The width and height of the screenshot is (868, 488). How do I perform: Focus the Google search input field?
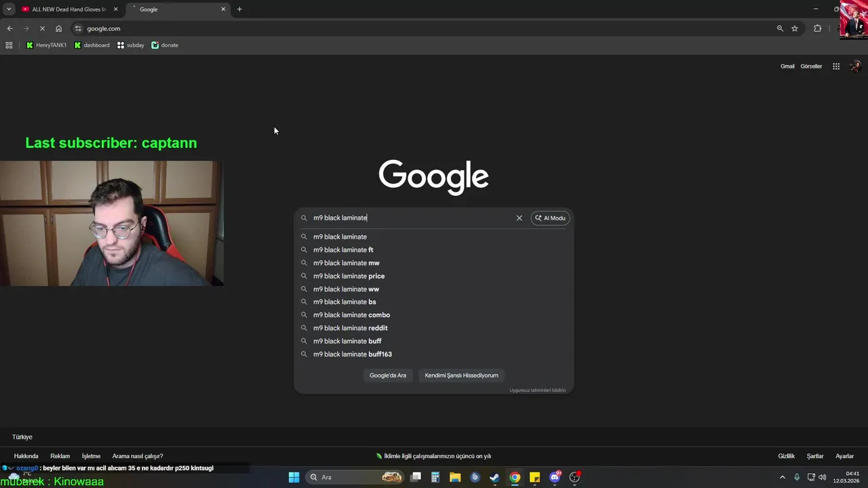[x=411, y=218]
